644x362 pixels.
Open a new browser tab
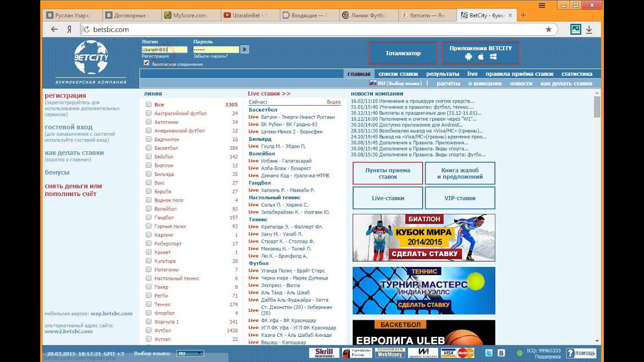point(523,15)
